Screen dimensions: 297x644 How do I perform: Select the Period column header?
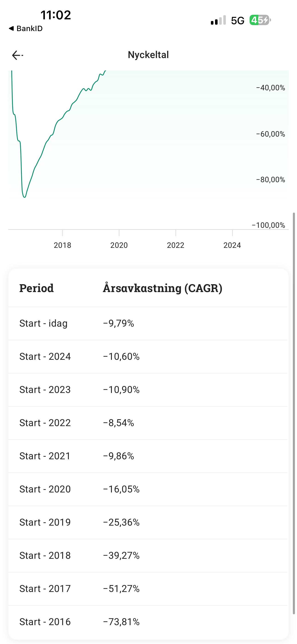pyautogui.click(x=37, y=288)
